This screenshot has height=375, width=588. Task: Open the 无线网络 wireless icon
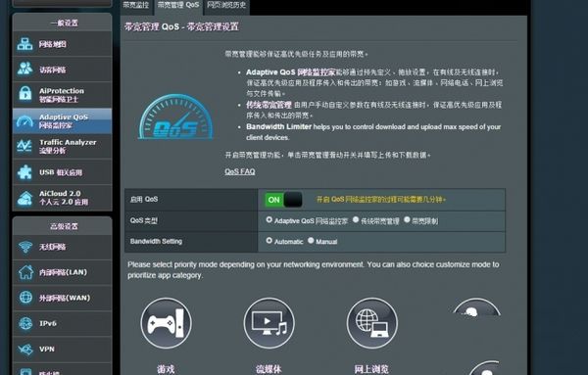(25, 247)
